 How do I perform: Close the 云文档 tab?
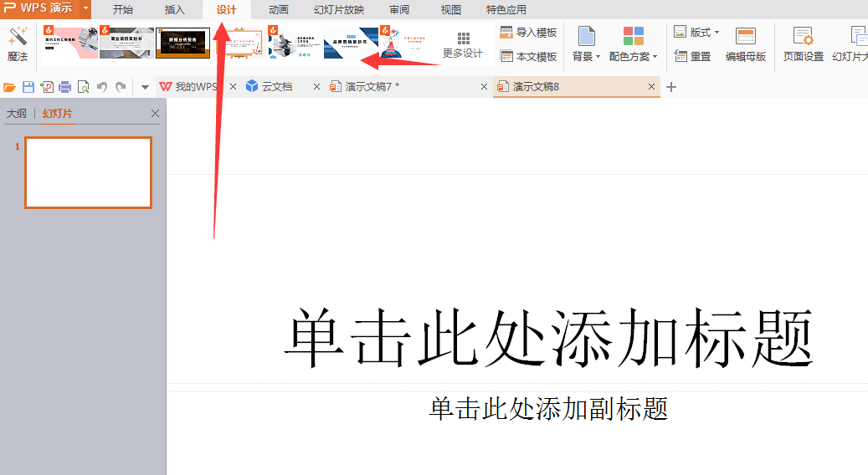tap(316, 87)
